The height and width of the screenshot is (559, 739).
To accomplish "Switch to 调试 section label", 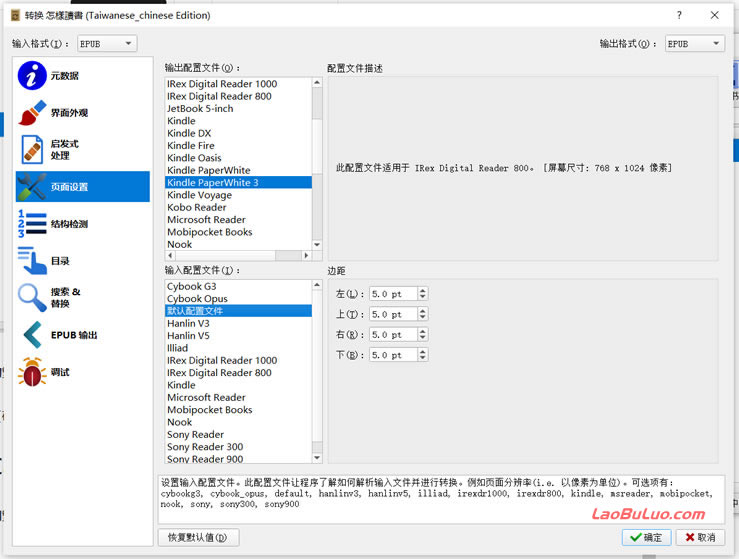I will [x=60, y=372].
